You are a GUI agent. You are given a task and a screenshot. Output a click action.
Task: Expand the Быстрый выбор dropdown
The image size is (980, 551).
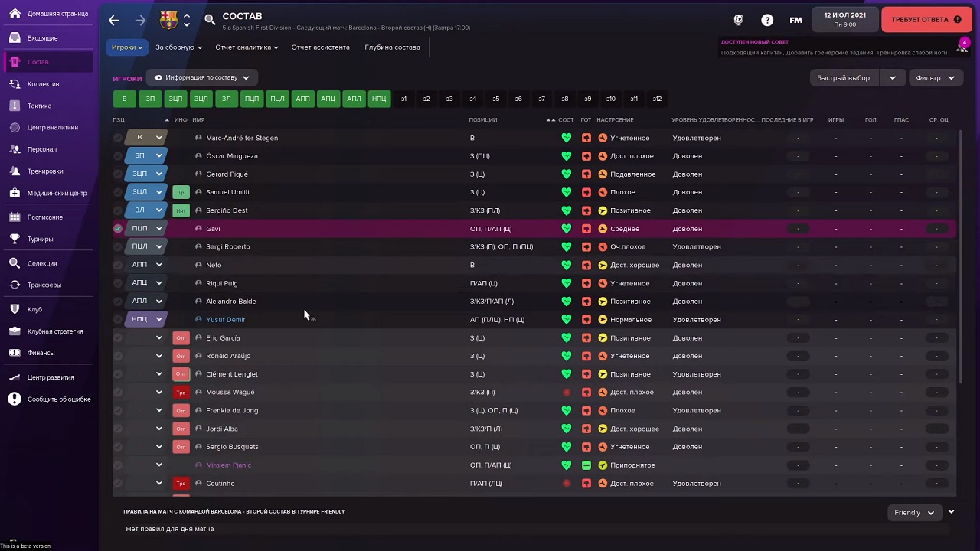[x=892, y=78]
